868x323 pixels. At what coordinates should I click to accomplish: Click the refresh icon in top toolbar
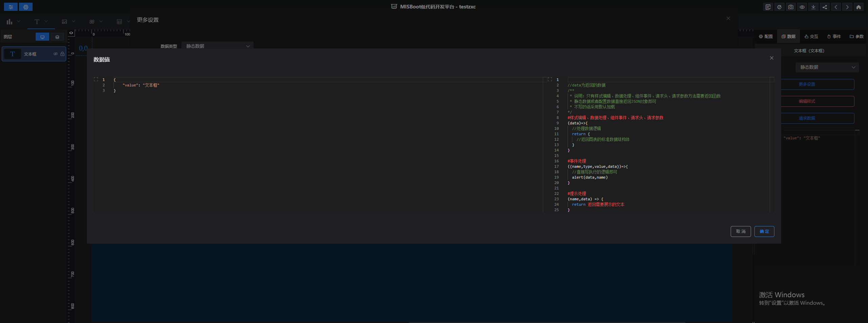tap(780, 7)
